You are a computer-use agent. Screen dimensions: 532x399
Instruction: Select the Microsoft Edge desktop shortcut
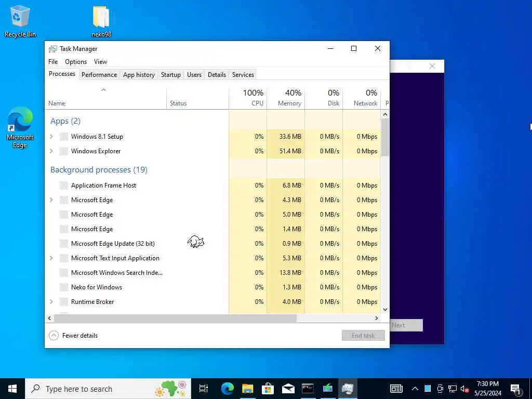(x=20, y=127)
